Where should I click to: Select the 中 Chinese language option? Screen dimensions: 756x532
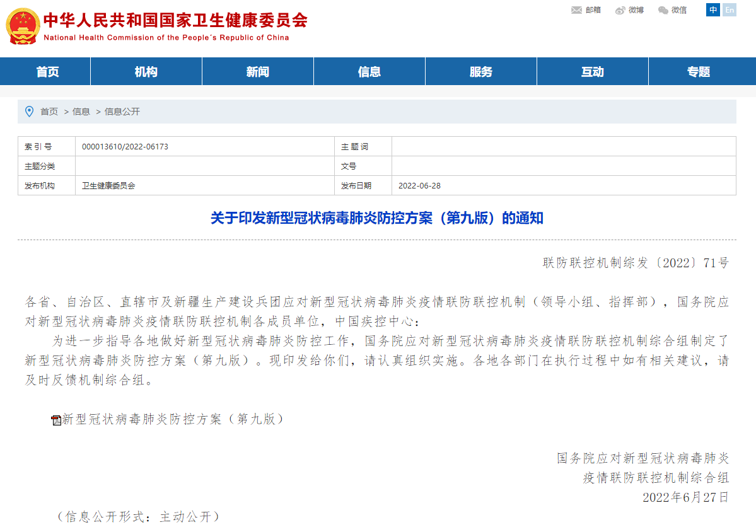(x=713, y=9)
